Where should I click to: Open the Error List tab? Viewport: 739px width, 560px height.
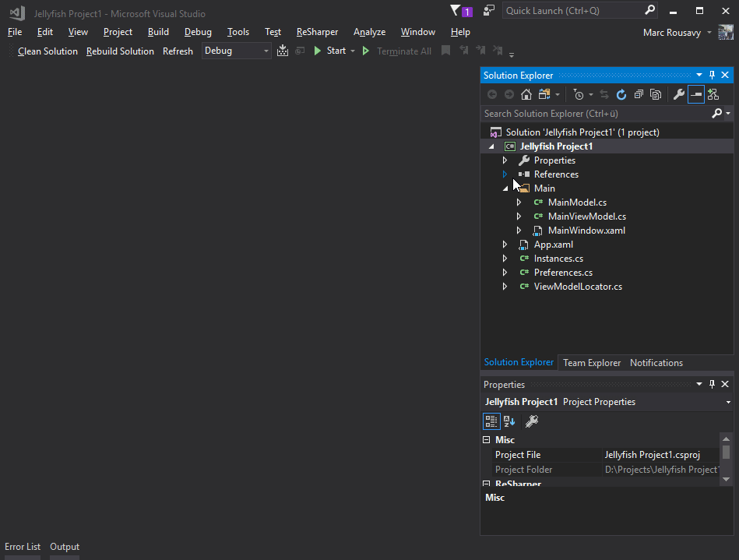click(23, 547)
